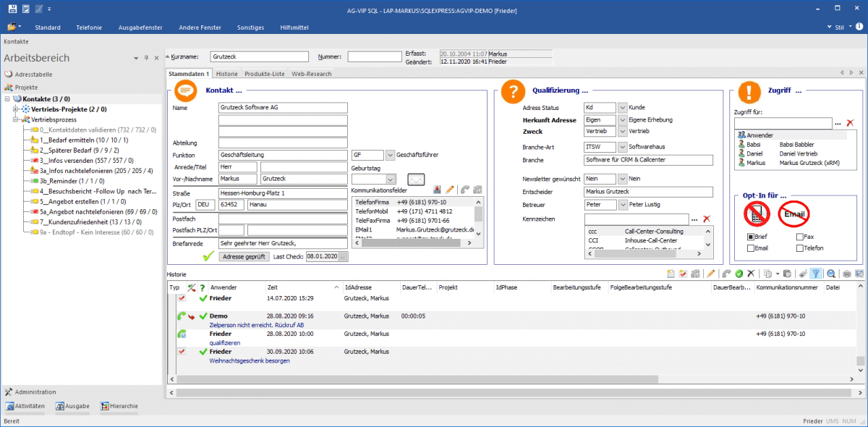Open Adresstabelle in the Arbeitsbereich panel
This screenshot has height=427, width=868.
coord(33,75)
